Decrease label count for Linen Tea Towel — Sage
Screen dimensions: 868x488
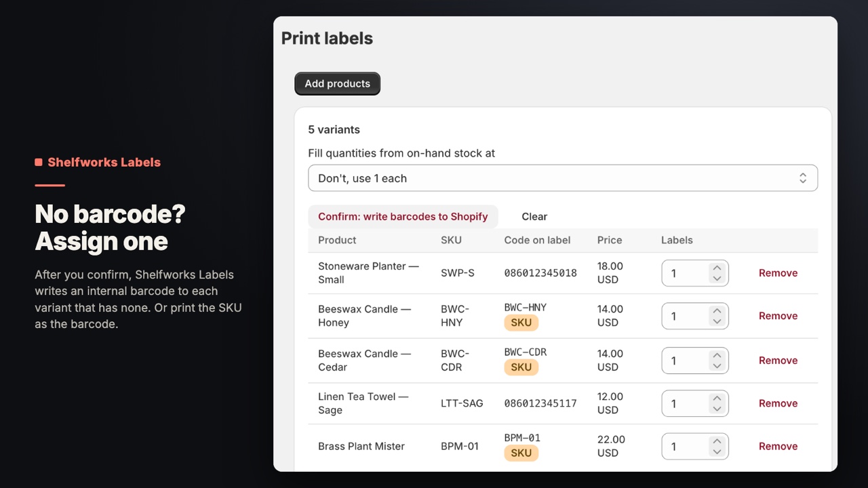[x=717, y=409]
